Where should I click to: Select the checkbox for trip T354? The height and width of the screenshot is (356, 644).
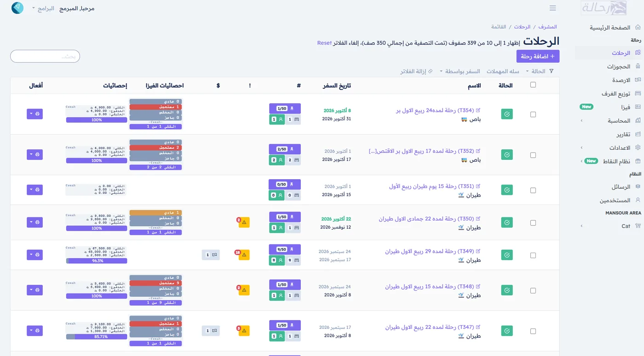coord(533,114)
